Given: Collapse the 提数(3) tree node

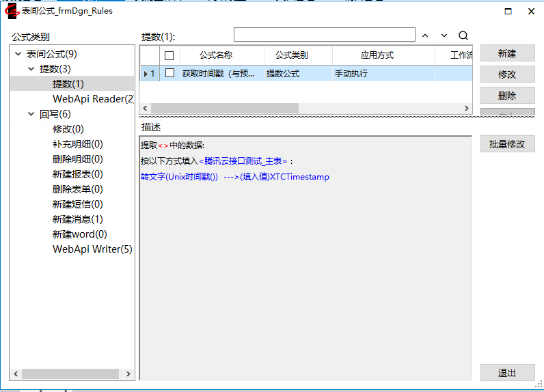Looking at the screenshot, I should (31, 69).
